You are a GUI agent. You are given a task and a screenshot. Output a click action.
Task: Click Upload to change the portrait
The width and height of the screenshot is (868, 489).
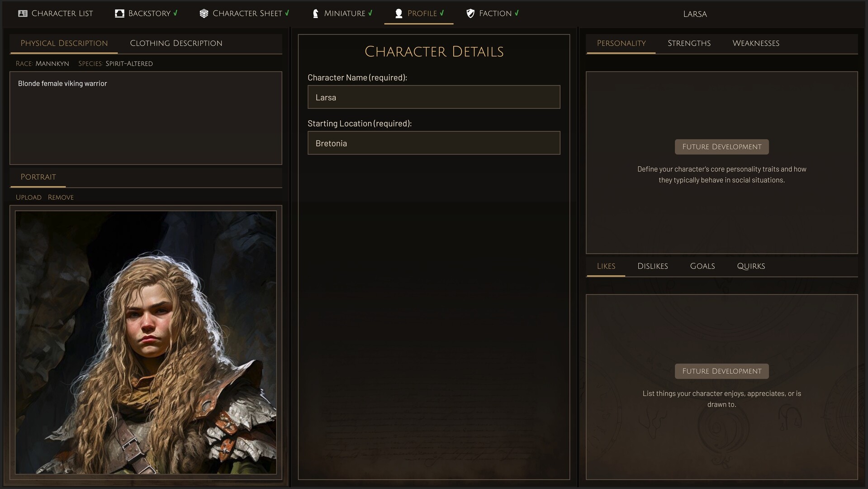28,197
